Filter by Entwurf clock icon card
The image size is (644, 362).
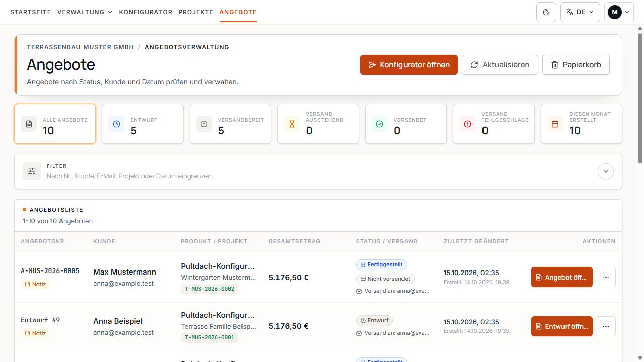pos(116,124)
